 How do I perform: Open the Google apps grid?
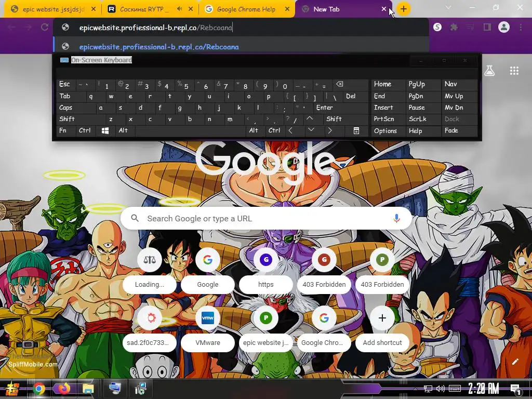pos(514,71)
